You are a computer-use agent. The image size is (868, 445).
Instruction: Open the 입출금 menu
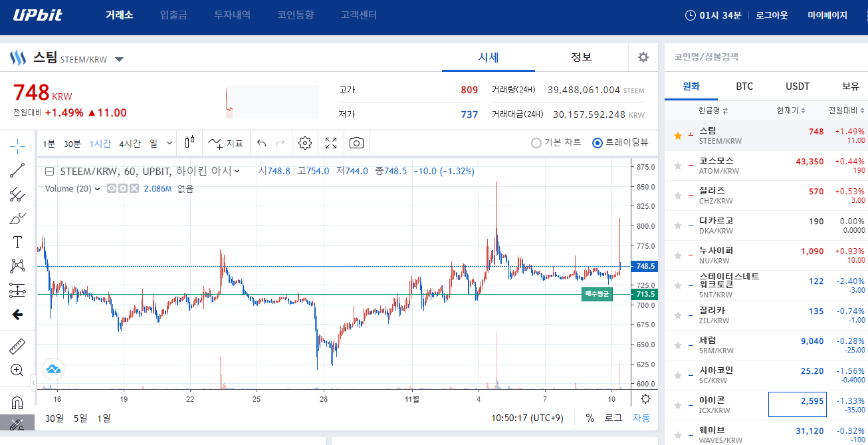pyautogui.click(x=173, y=15)
